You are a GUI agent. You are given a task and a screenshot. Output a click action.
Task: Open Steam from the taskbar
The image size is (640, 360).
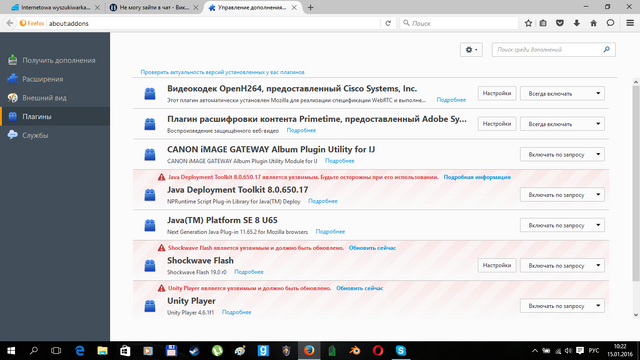[x=194, y=351]
